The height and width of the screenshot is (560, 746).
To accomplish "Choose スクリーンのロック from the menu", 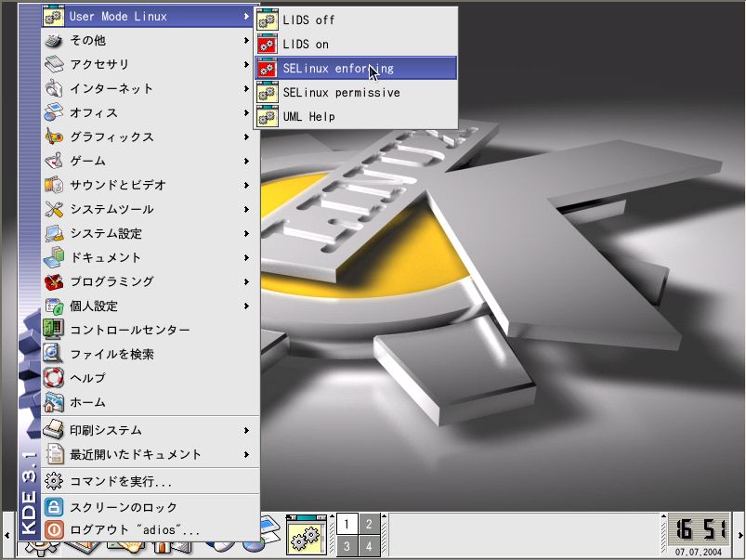I will [150, 507].
